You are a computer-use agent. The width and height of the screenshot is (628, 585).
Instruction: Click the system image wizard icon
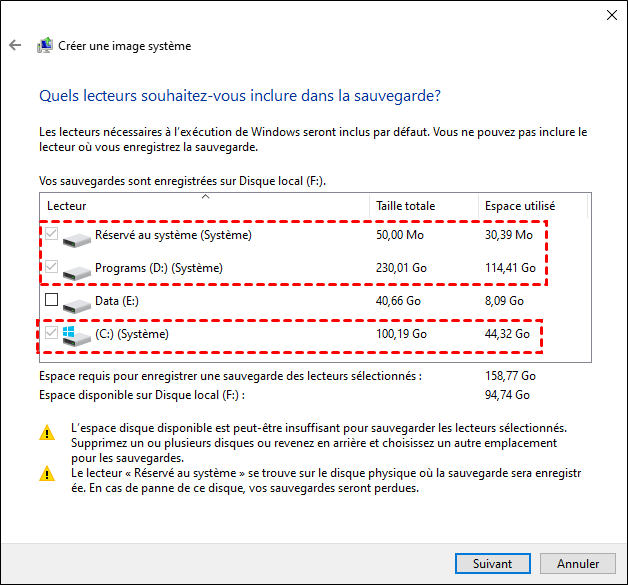coord(45,45)
